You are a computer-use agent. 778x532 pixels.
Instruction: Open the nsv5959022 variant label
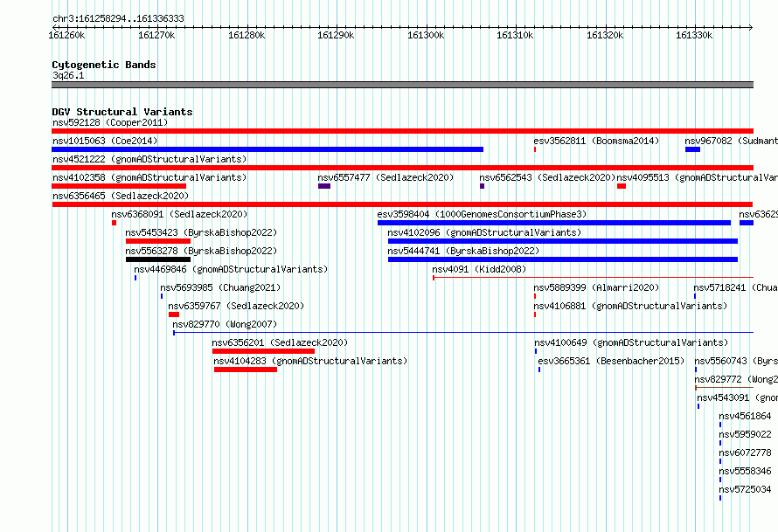point(746,434)
